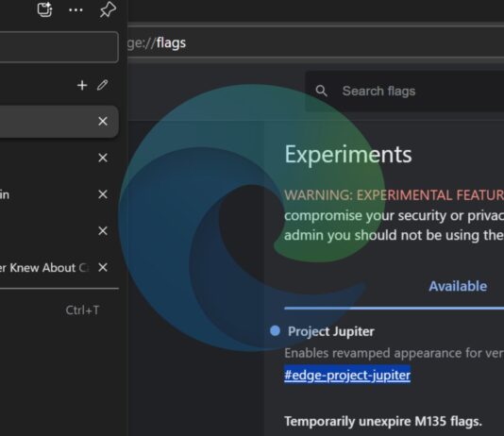This screenshot has height=436, width=504.
Task: Pin the vertical tabs pane
Action: point(108,9)
